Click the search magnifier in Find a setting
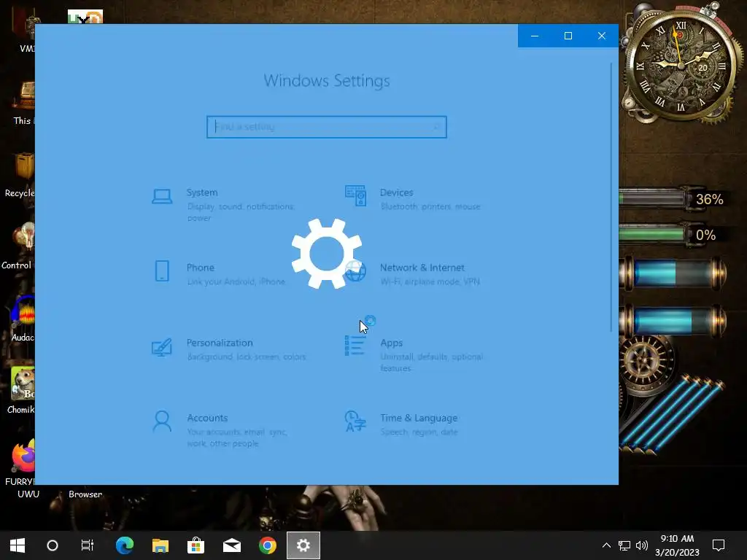Image resolution: width=747 pixels, height=560 pixels. [x=436, y=127]
